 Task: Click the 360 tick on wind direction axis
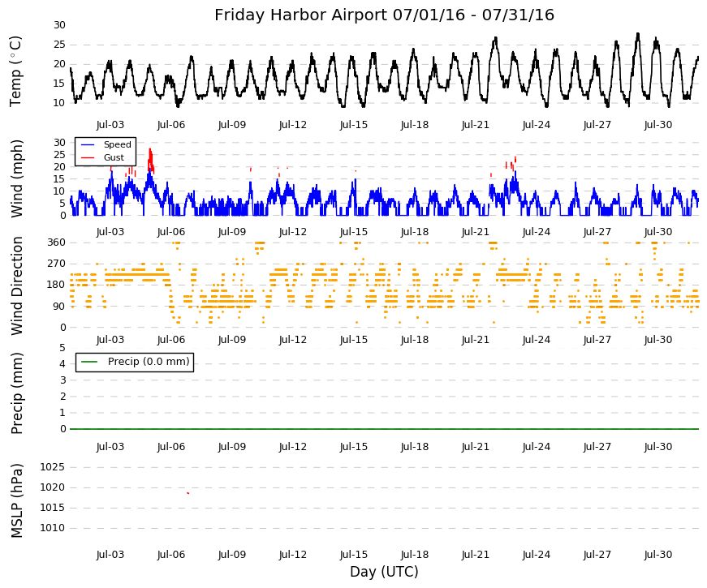[56, 242]
